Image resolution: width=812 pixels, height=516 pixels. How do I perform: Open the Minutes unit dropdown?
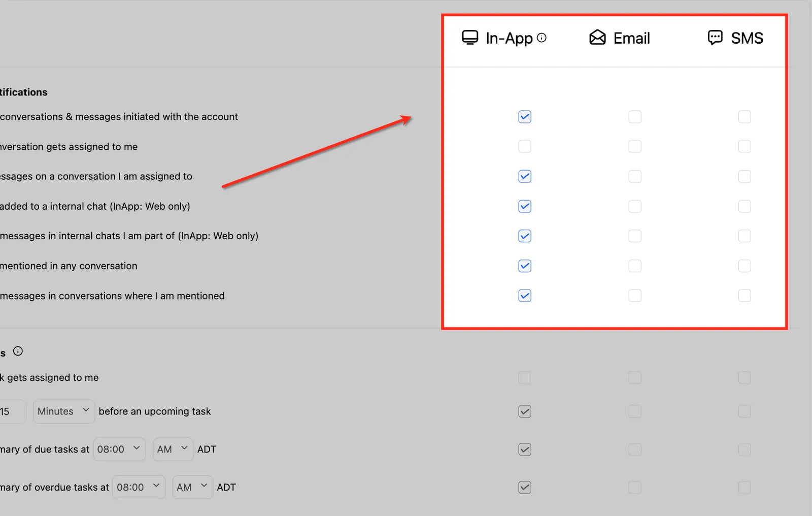[x=64, y=411]
